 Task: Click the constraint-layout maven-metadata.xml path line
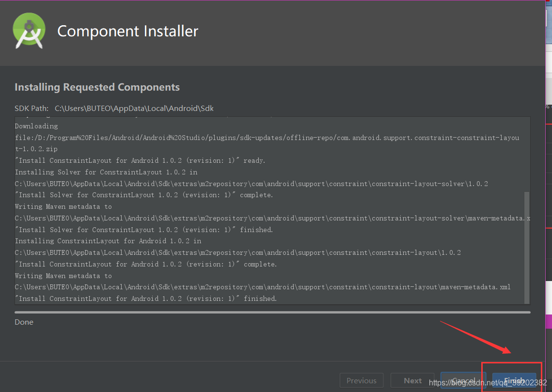[x=263, y=287]
